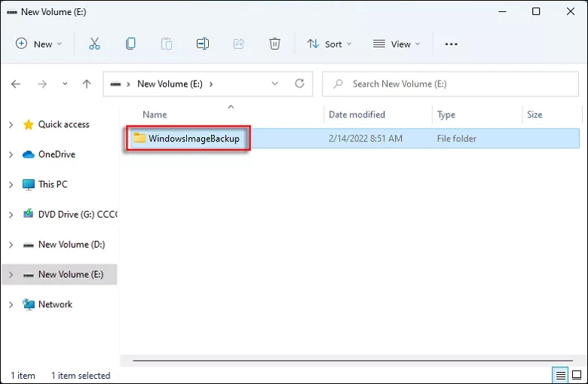Expand New Volume (E:) tree node
This screenshot has height=384, width=588.
pyautogui.click(x=11, y=275)
